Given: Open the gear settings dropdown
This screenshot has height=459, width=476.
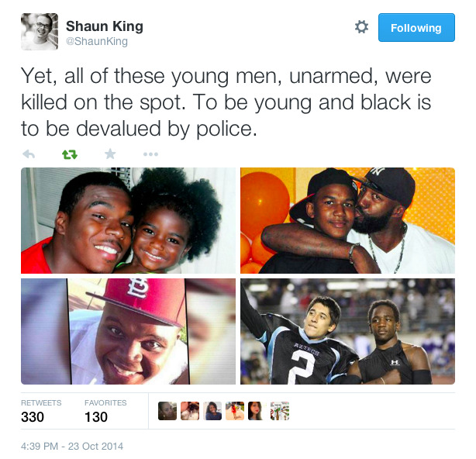Looking at the screenshot, I should 361,27.
